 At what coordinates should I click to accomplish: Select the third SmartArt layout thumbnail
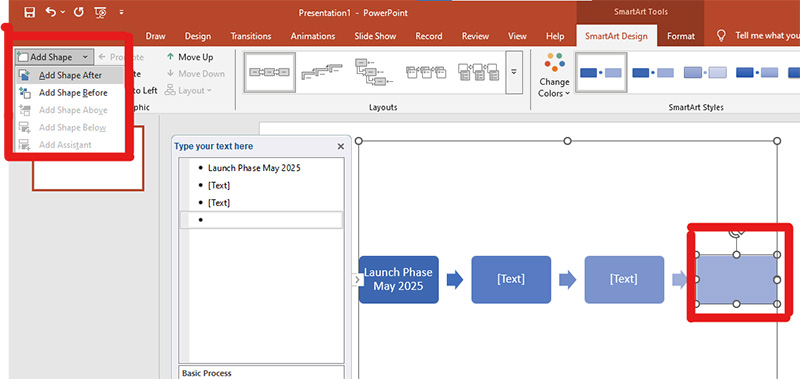coord(373,72)
